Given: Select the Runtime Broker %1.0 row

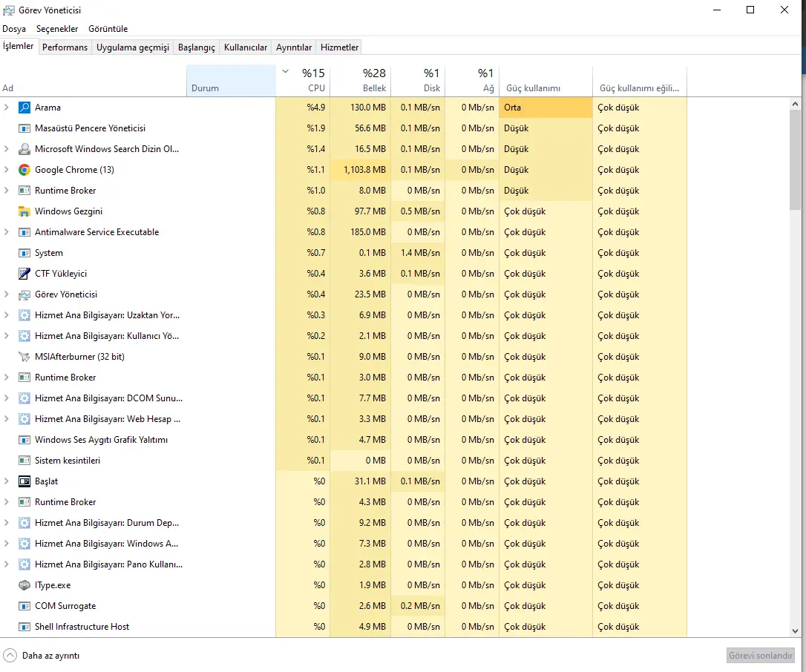Looking at the screenshot, I should (344, 191).
